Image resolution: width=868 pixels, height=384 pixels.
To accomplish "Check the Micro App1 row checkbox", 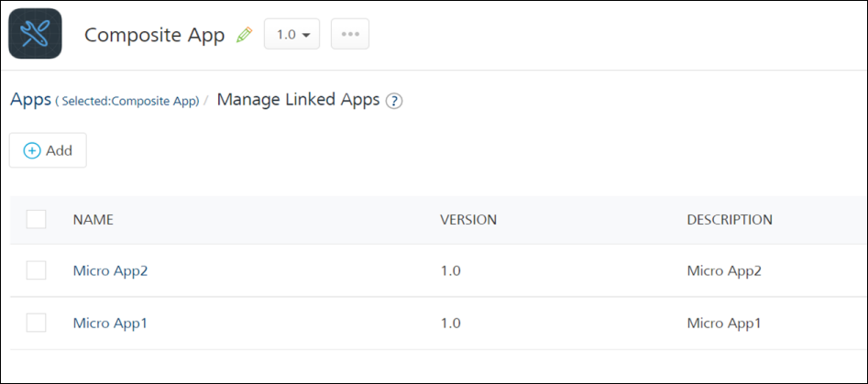I will [36, 324].
